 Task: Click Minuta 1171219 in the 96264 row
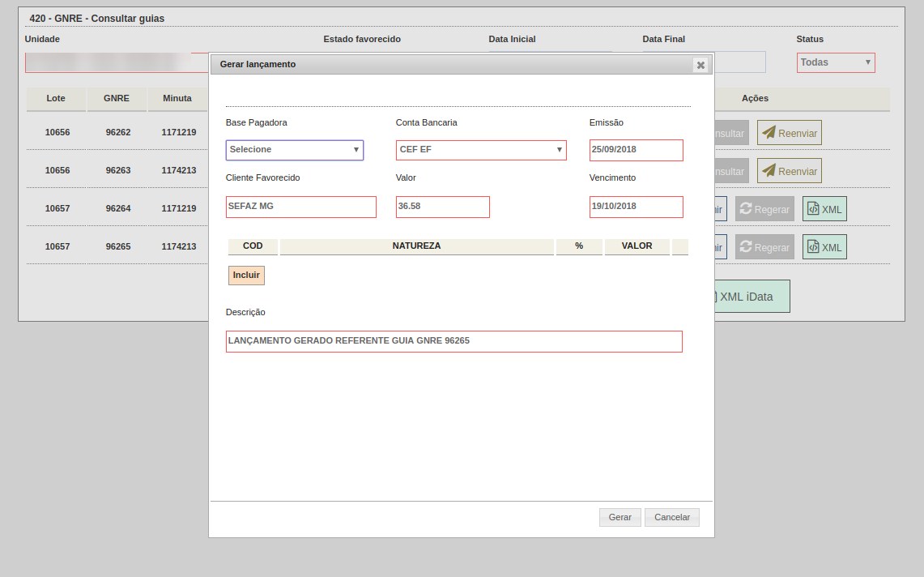point(179,208)
